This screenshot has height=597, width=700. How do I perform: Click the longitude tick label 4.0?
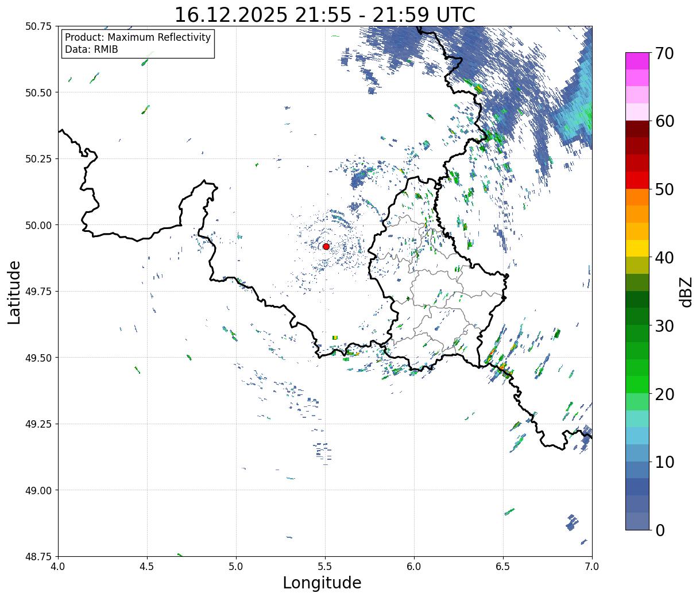tap(58, 567)
